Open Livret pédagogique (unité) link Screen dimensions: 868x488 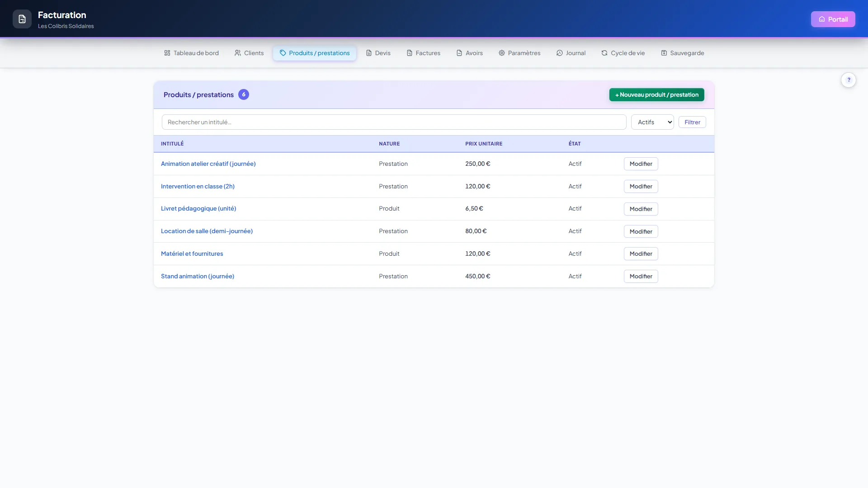(x=198, y=208)
